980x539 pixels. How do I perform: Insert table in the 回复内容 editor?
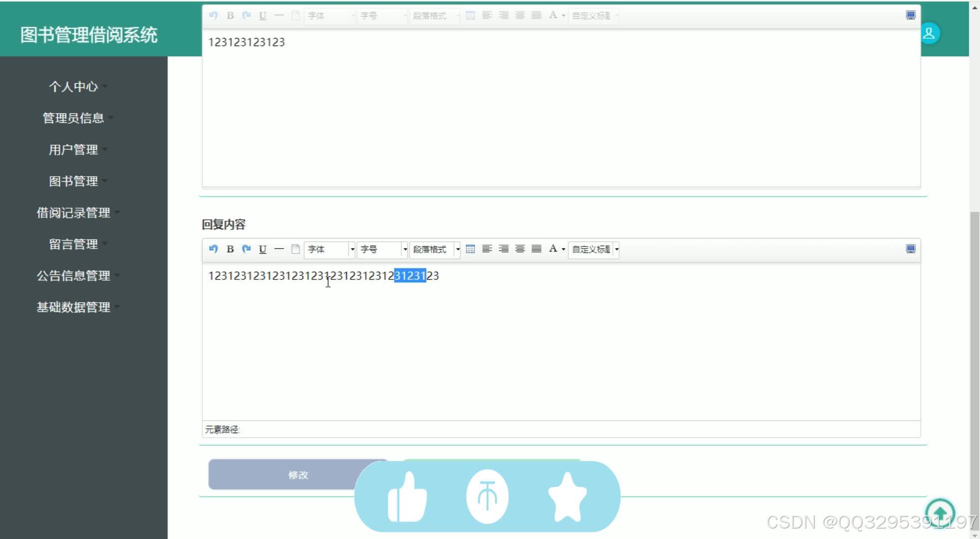[471, 249]
